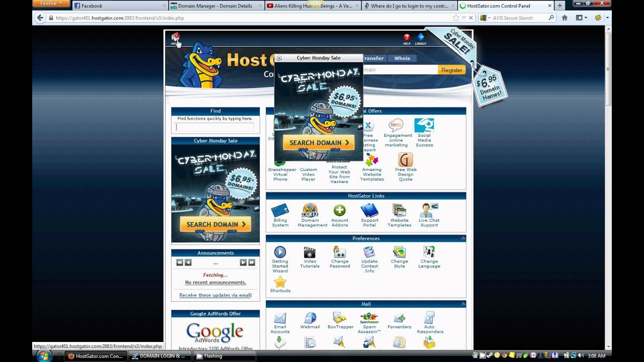Click the Register domain button

(451, 70)
